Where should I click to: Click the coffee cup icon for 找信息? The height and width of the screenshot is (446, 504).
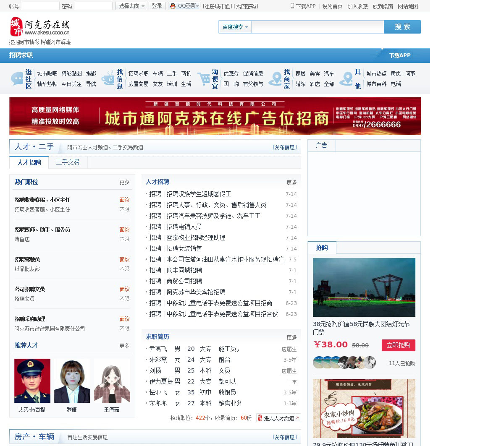(108, 78)
